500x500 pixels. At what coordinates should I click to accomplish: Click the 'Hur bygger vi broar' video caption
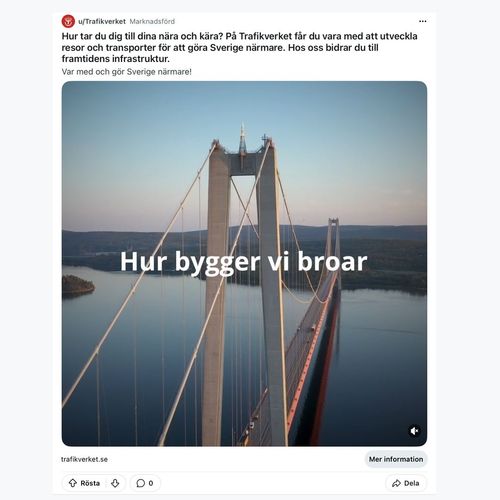pyautogui.click(x=244, y=262)
